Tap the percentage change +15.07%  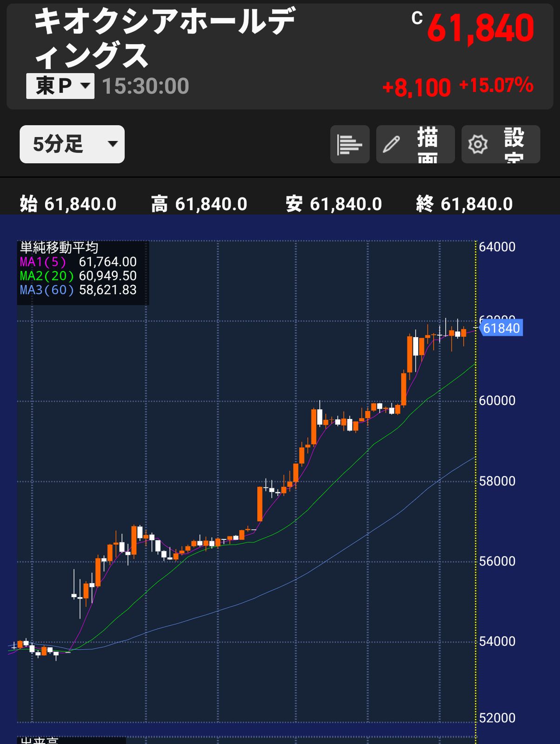tap(496, 85)
